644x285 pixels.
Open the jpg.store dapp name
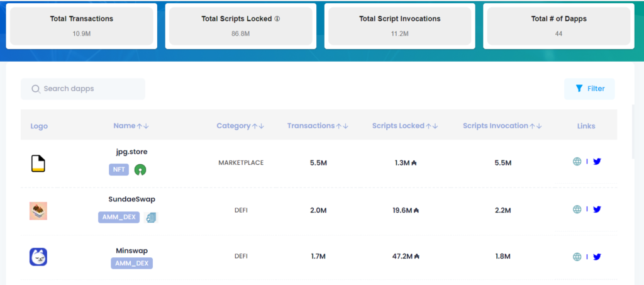131,152
